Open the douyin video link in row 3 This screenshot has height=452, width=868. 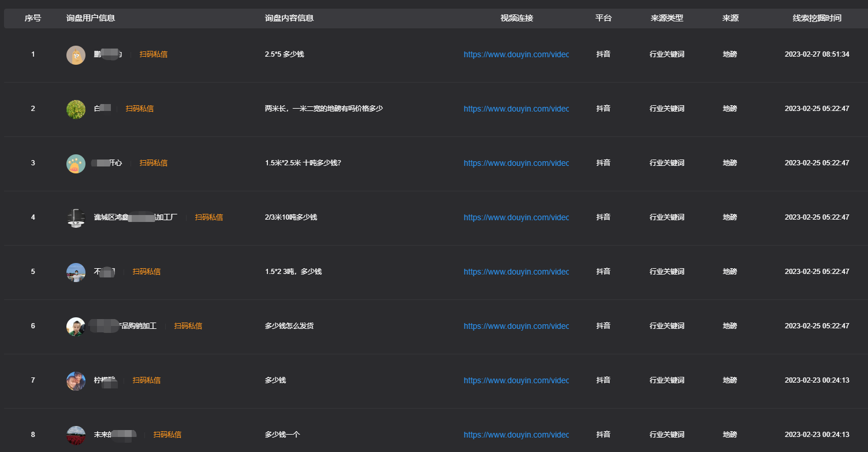point(516,163)
